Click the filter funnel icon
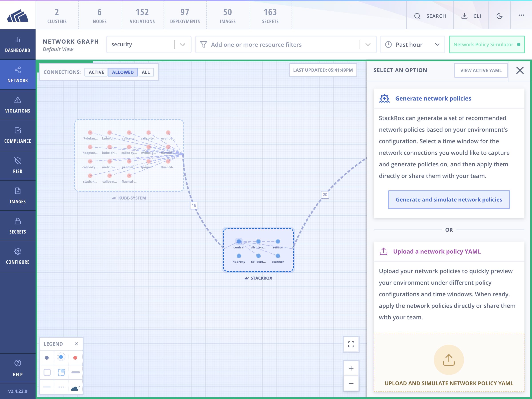The height and width of the screenshot is (399, 532). point(204,44)
